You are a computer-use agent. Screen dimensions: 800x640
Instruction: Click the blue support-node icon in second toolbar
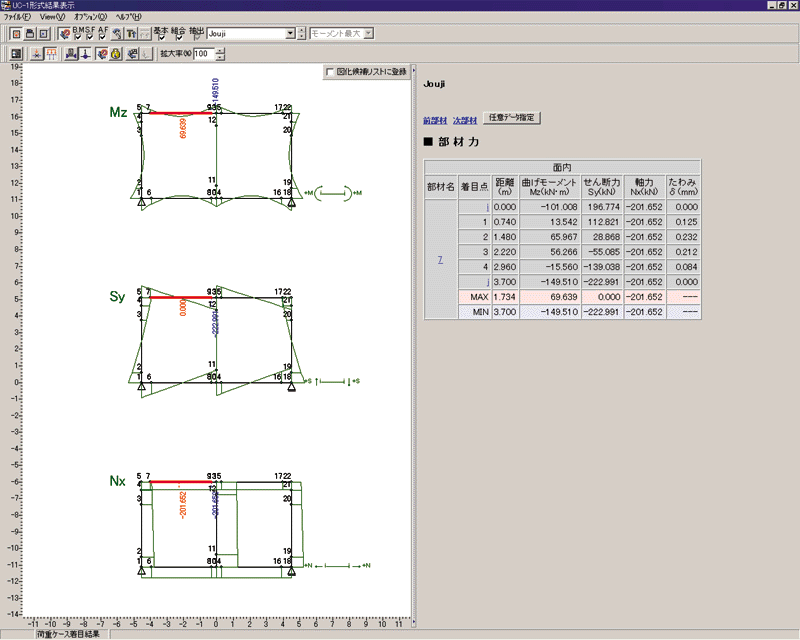pyautogui.click(x=69, y=53)
